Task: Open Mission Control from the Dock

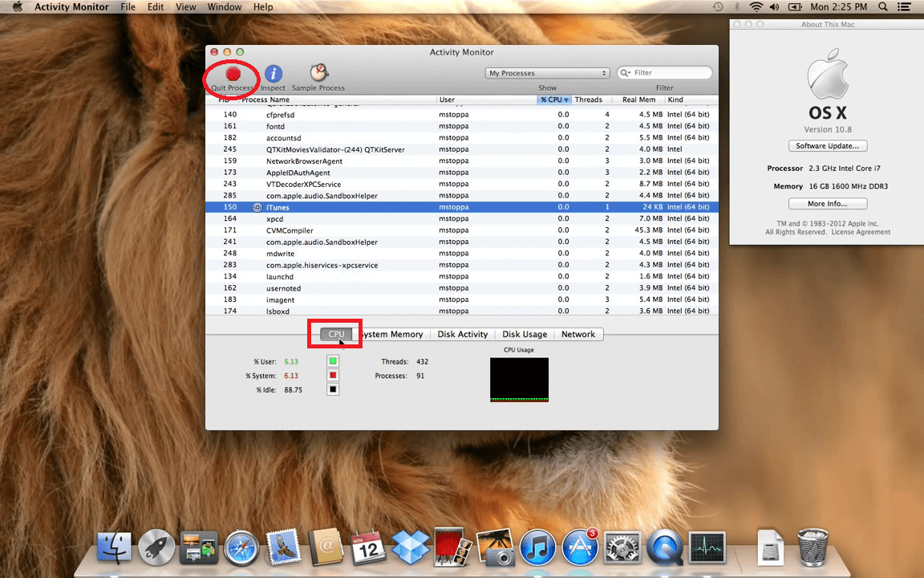Action: [199, 547]
